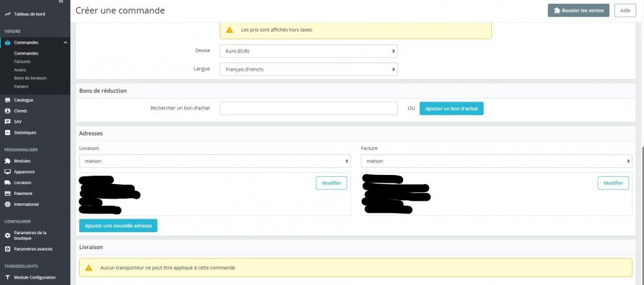
Task: Open the Langue dropdown
Action: click(x=308, y=69)
